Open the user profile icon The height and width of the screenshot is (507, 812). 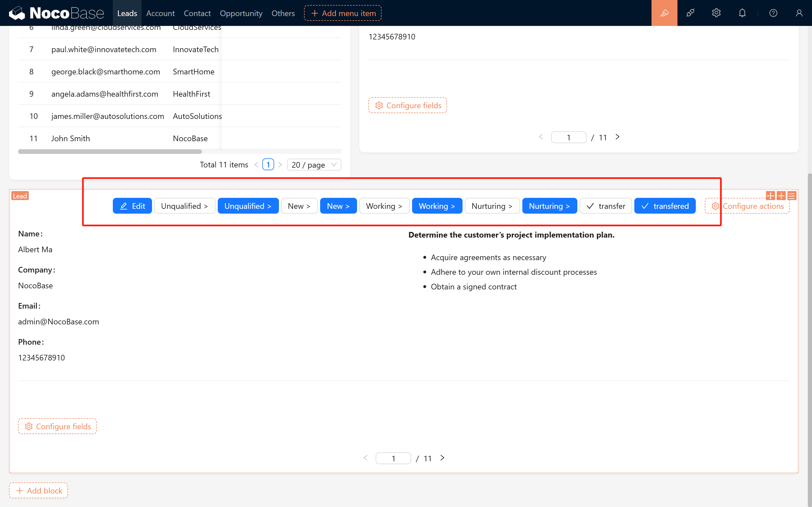click(799, 13)
